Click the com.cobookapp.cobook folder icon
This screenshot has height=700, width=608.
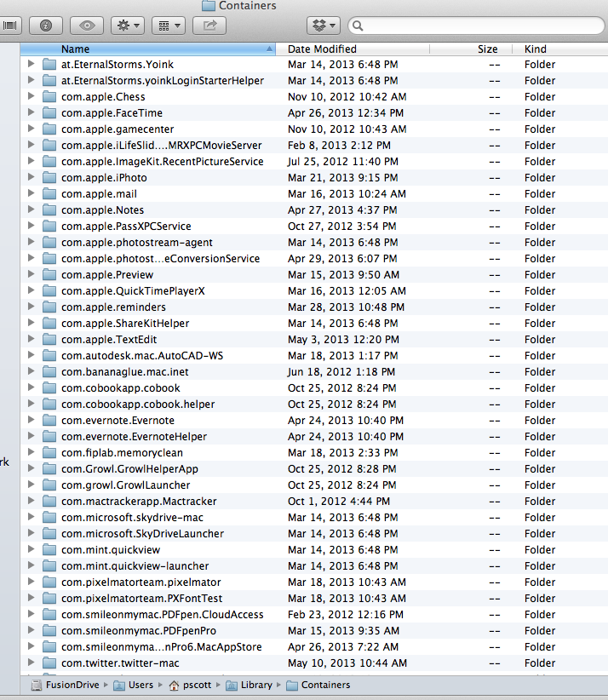[49, 388]
